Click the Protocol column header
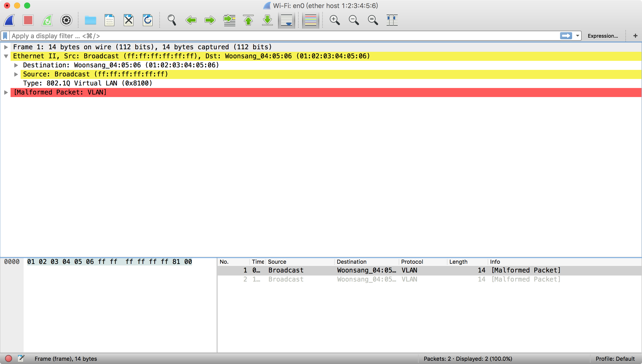Viewport: 642px width, 364px height. pyautogui.click(x=412, y=262)
